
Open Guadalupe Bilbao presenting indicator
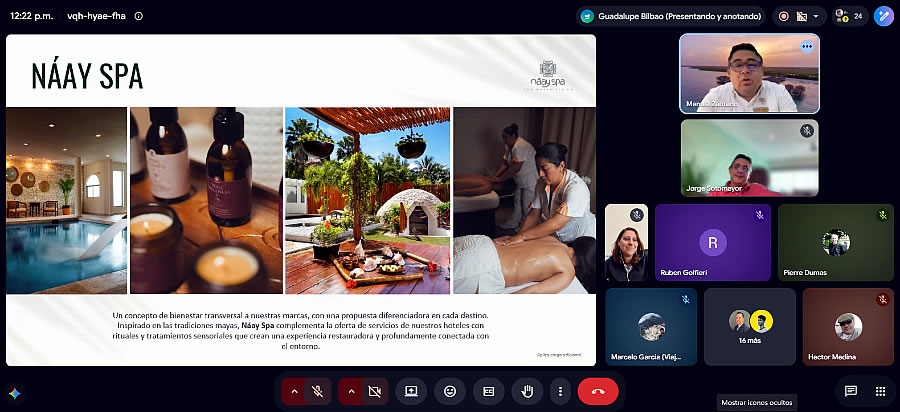point(670,16)
